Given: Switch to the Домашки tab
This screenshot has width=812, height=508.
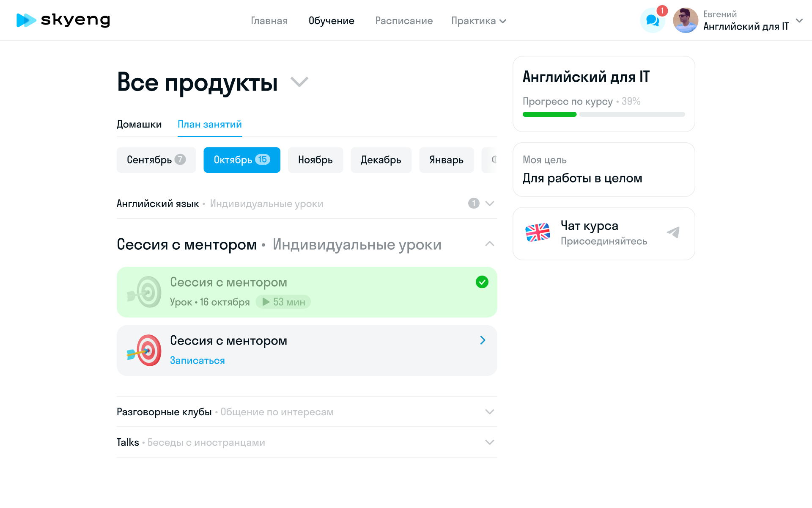Looking at the screenshot, I should click(x=139, y=124).
